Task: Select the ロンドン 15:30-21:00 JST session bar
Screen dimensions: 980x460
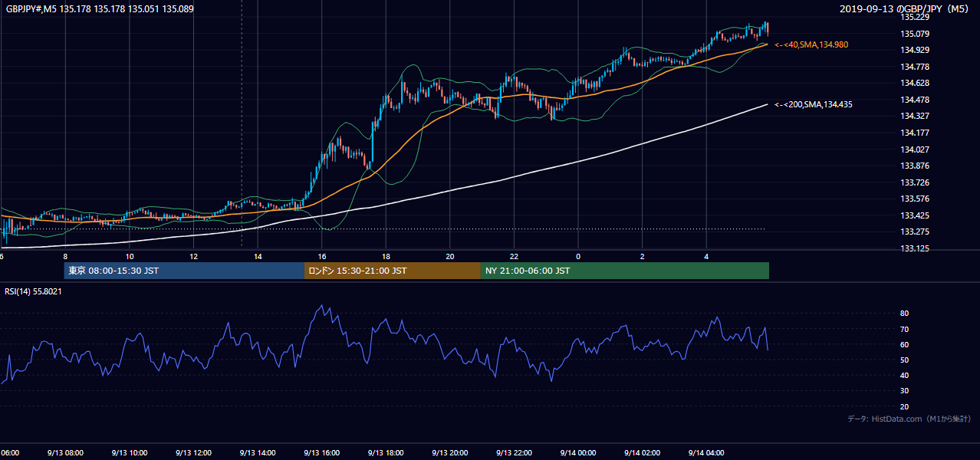Action: pyautogui.click(x=393, y=271)
